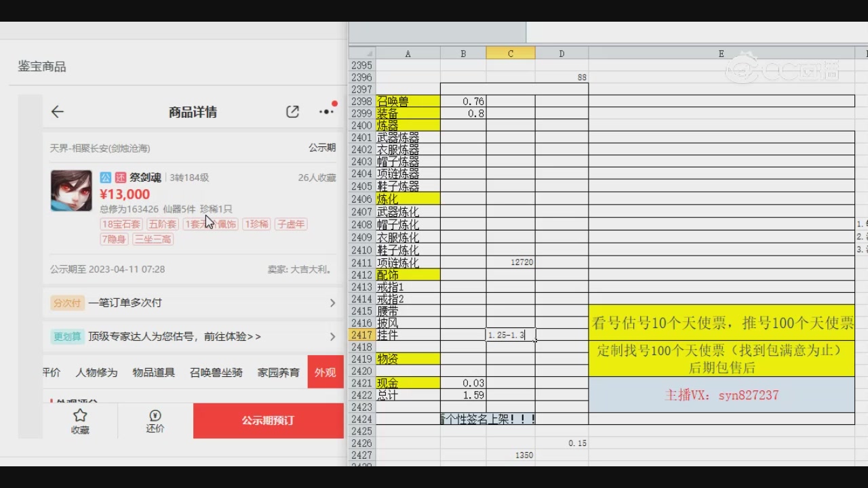Select column D header in spreadsheet

point(561,54)
